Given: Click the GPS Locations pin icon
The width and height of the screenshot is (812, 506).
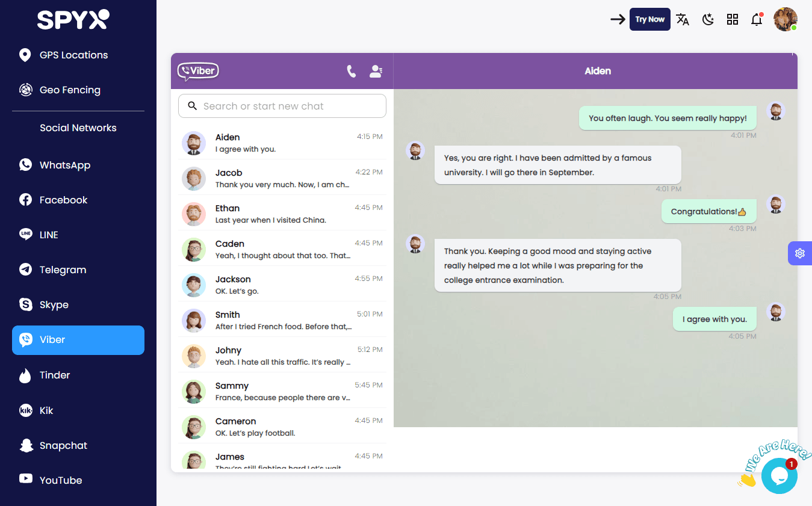Looking at the screenshot, I should pos(25,55).
